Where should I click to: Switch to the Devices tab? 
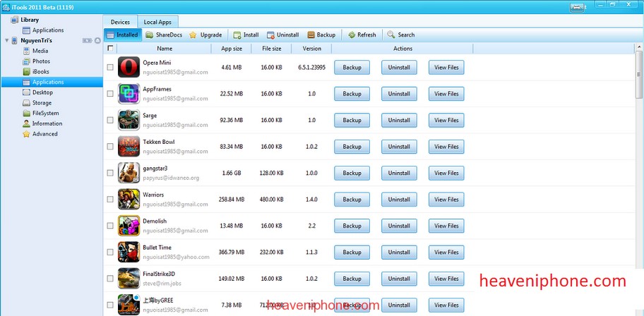pyautogui.click(x=120, y=22)
